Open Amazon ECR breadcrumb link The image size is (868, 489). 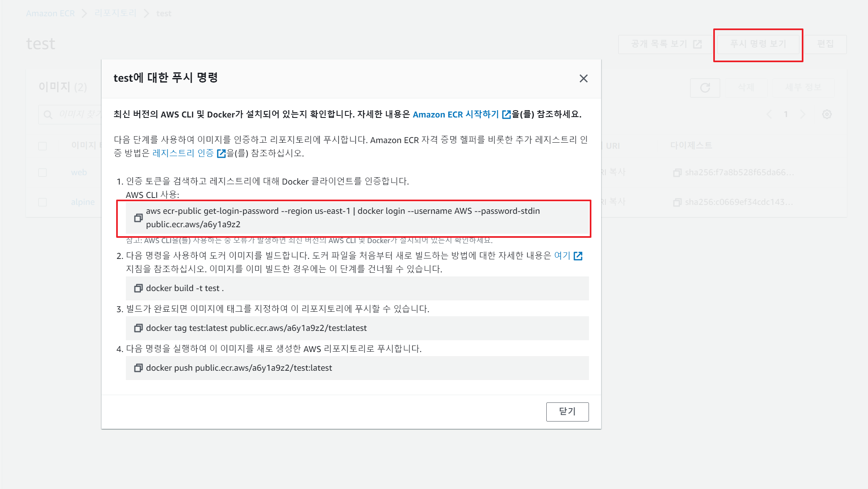click(x=50, y=13)
